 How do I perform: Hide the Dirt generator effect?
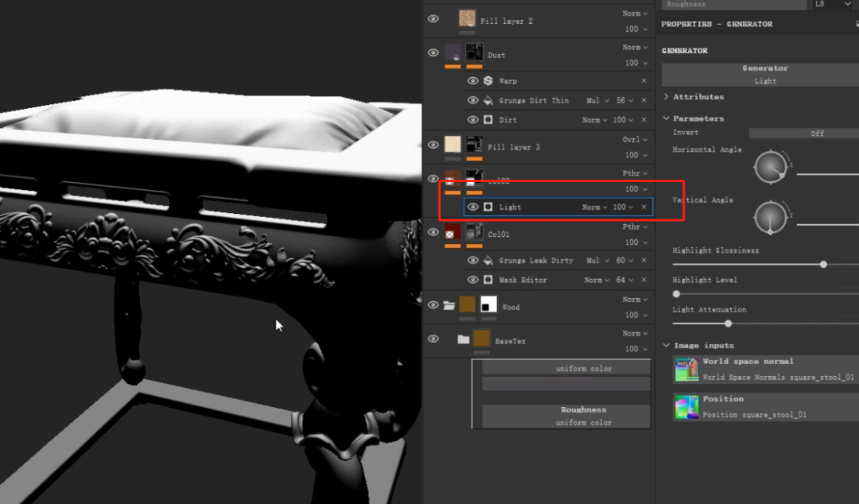tap(472, 119)
